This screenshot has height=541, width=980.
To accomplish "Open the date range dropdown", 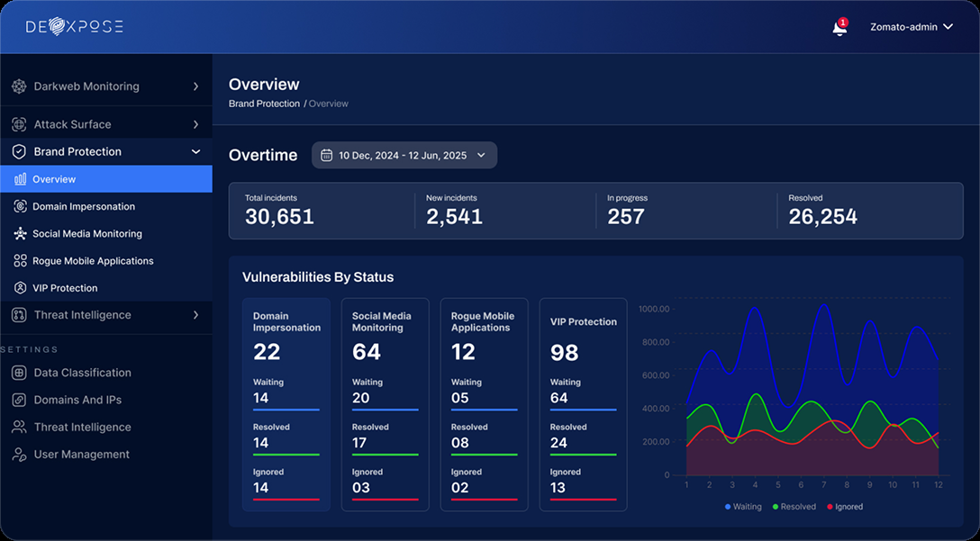I will point(404,155).
